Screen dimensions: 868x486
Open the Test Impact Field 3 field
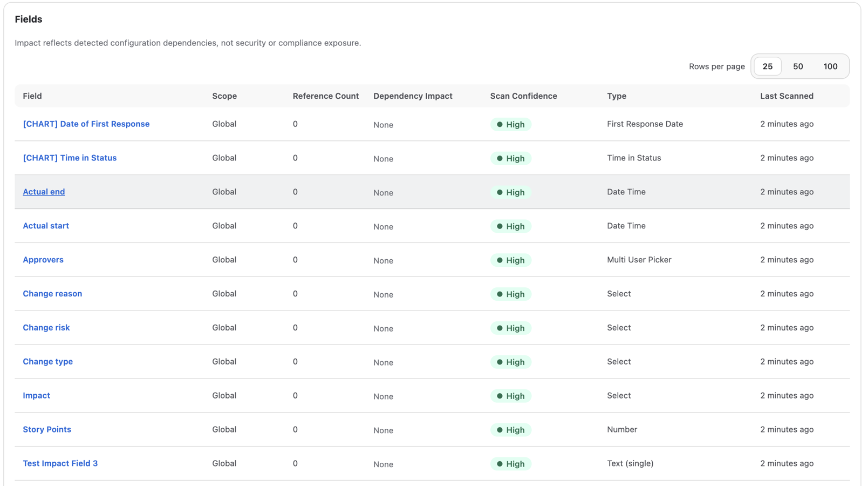pos(60,463)
